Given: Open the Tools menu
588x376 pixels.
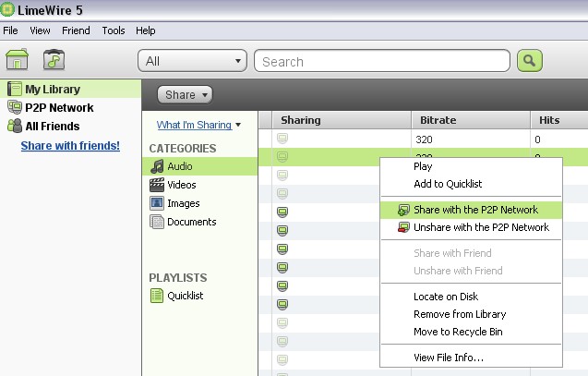Looking at the screenshot, I should (114, 30).
